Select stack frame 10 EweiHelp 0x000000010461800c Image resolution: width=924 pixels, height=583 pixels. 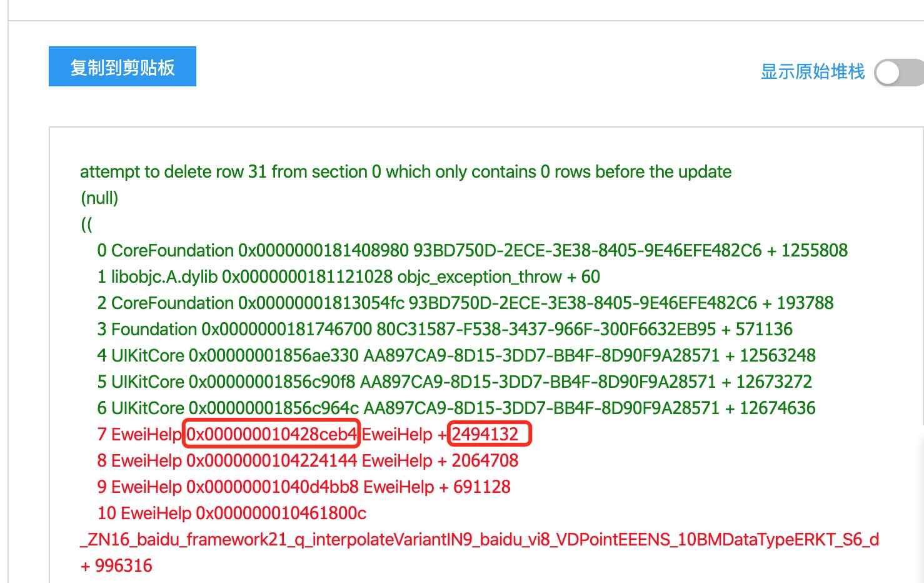coord(232,514)
